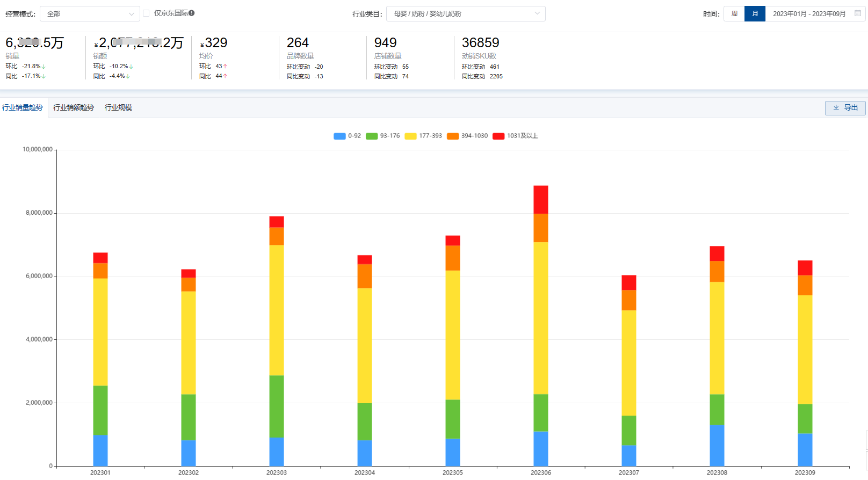The height and width of the screenshot is (480, 868).
Task: Open the 经营模式 dropdown showing 全部
Action: click(x=90, y=14)
